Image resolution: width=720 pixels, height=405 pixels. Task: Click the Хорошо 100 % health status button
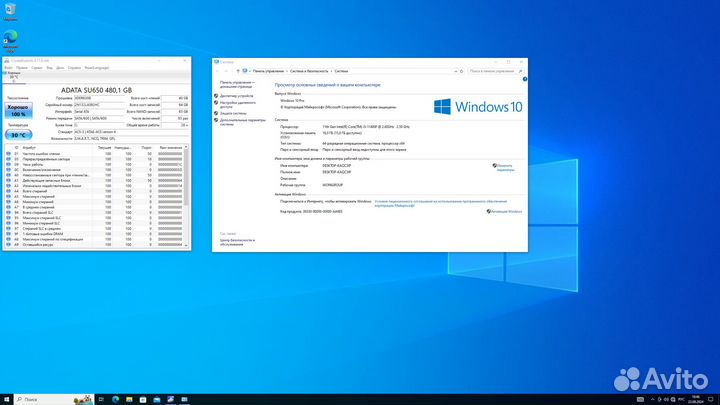(18, 111)
